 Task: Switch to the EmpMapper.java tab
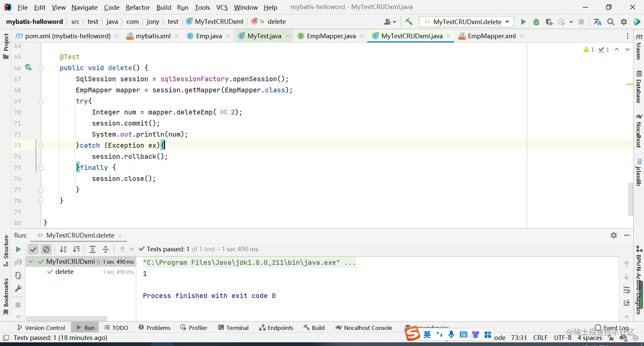(331, 36)
